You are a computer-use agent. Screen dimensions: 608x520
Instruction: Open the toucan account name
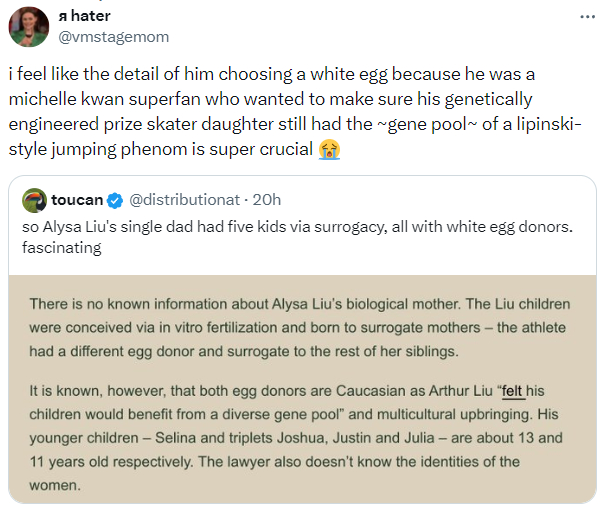coord(77,200)
